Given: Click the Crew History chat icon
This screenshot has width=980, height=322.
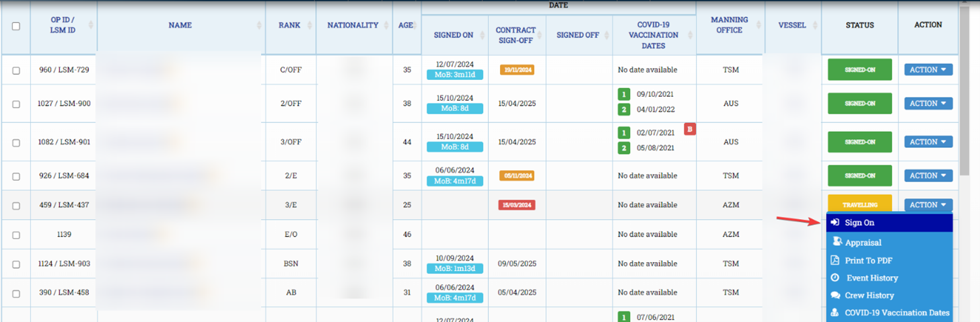Looking at the screenshot, I should pos(835,295).
